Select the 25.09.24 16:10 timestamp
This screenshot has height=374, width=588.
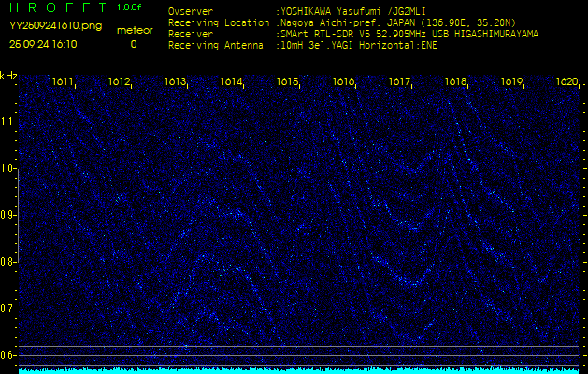pyautogui.click(x=43, y=43)
